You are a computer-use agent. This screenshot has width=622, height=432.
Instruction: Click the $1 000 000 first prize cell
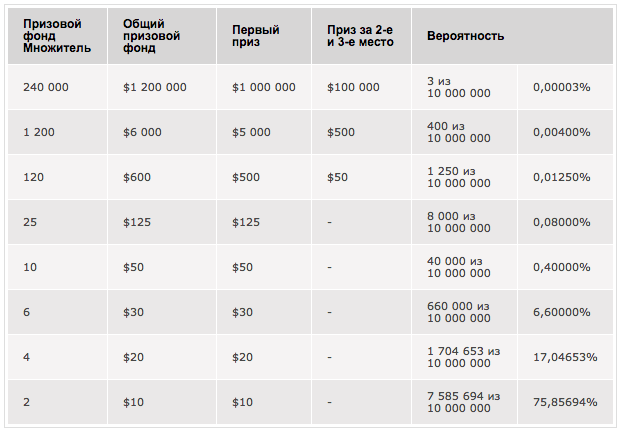click(264, 87)
